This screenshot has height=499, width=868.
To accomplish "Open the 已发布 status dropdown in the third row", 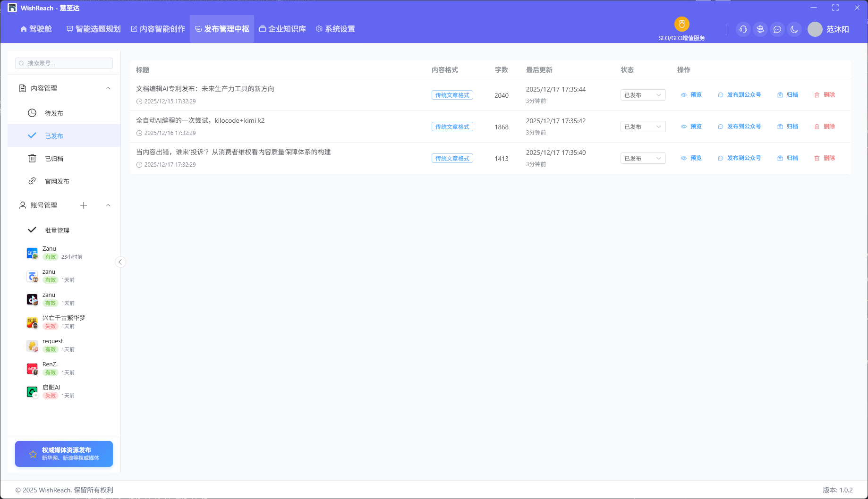I will click(x=643, y=158).
